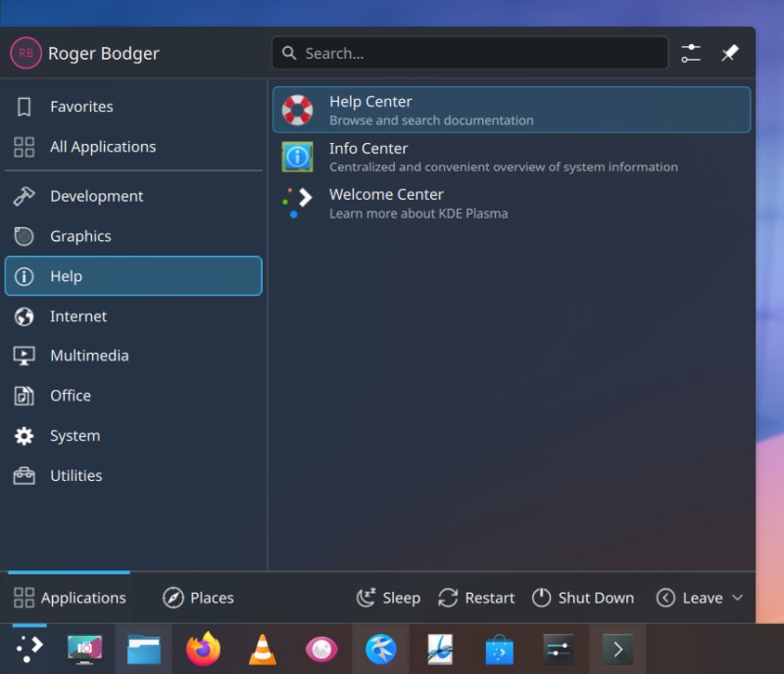Click the Roger Bodger user avatar
This screenshot has width=784, height=674.
point(26,53)
